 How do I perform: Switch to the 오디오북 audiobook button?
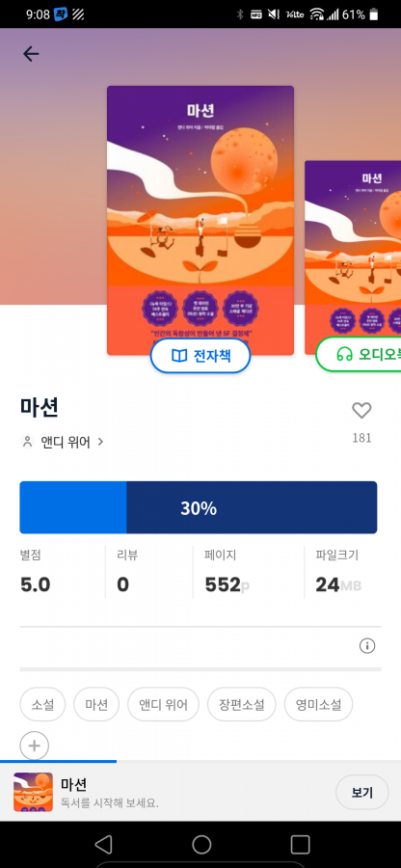click(x=359, y=354)
